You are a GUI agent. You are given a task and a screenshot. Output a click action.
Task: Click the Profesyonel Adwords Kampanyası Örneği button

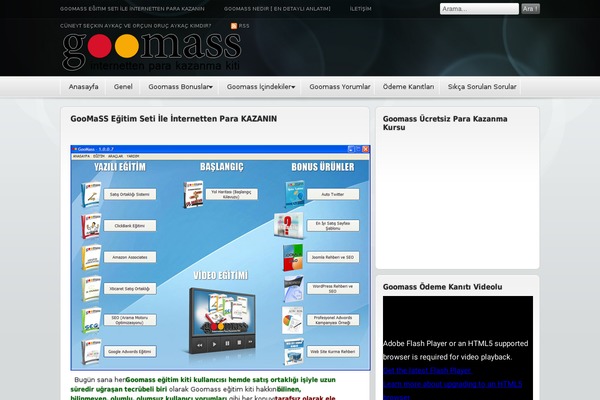[333, 320]
